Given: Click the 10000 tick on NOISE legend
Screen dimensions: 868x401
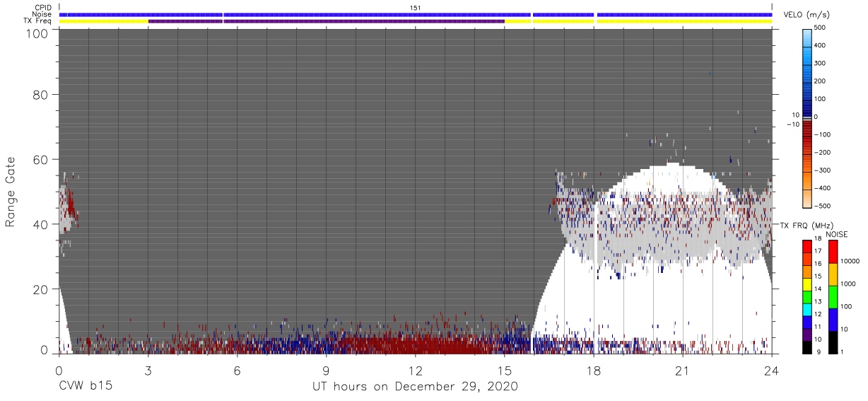Looking at the screenshot, I should (x=850, y=261).
